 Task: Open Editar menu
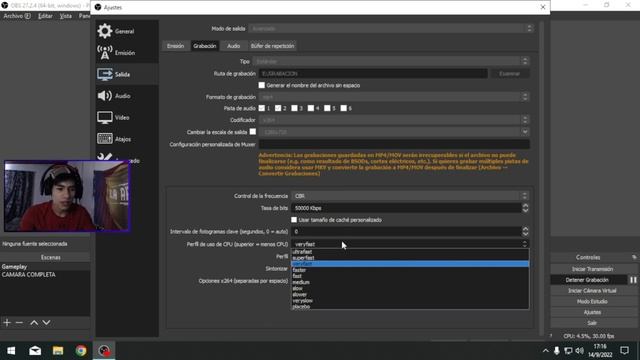point(45,16)
